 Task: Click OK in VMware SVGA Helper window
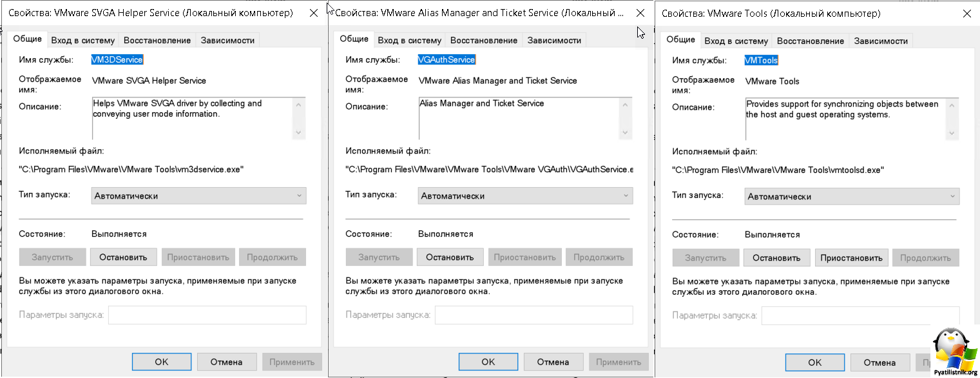coord(162,362)
